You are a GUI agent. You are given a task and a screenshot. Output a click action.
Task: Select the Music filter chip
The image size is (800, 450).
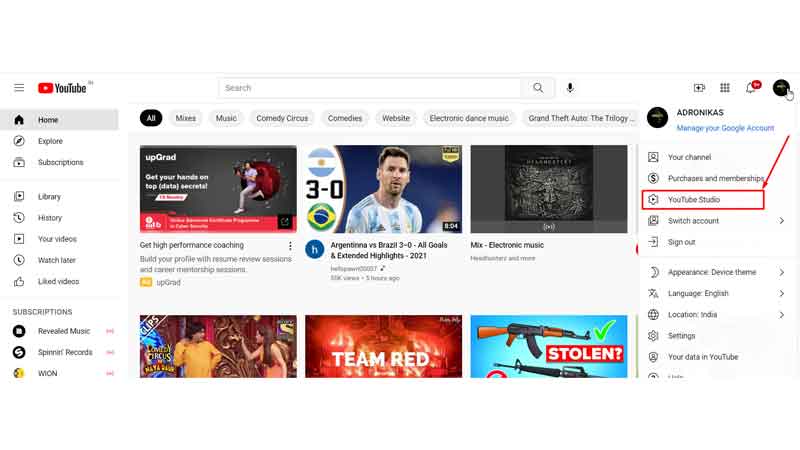click(226, 118)
